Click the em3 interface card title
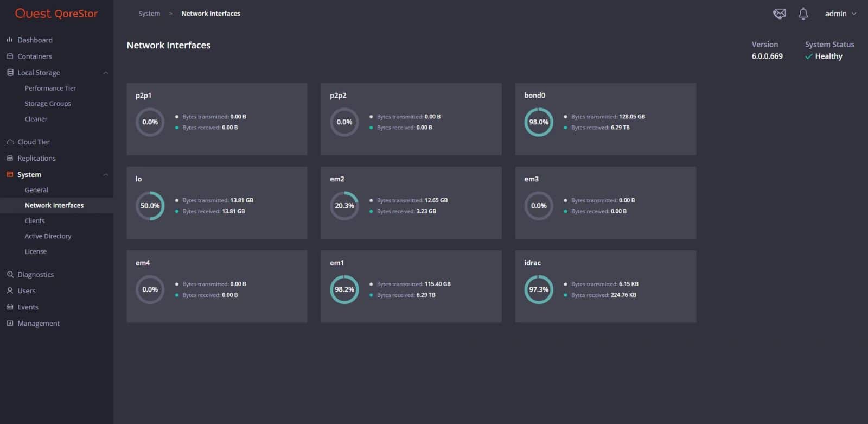This screenshot has width=868, height=424. [x=531, y=179]
